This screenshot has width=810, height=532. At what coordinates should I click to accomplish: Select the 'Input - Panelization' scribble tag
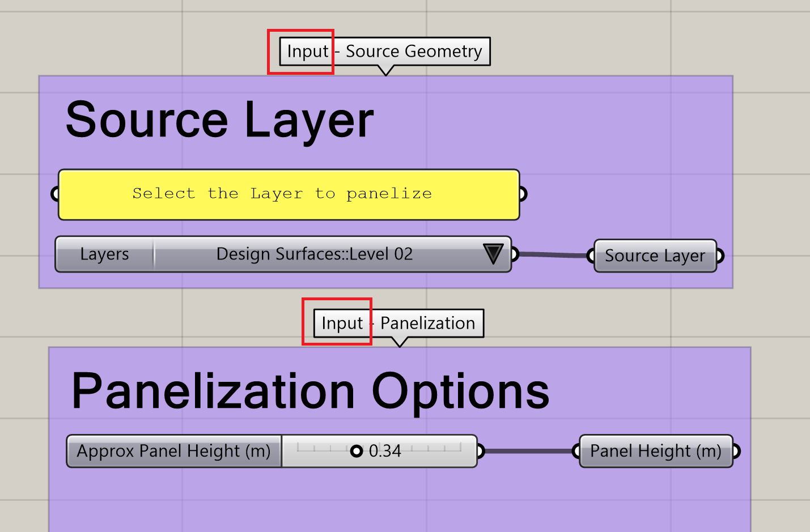click(x=398, y=323)
